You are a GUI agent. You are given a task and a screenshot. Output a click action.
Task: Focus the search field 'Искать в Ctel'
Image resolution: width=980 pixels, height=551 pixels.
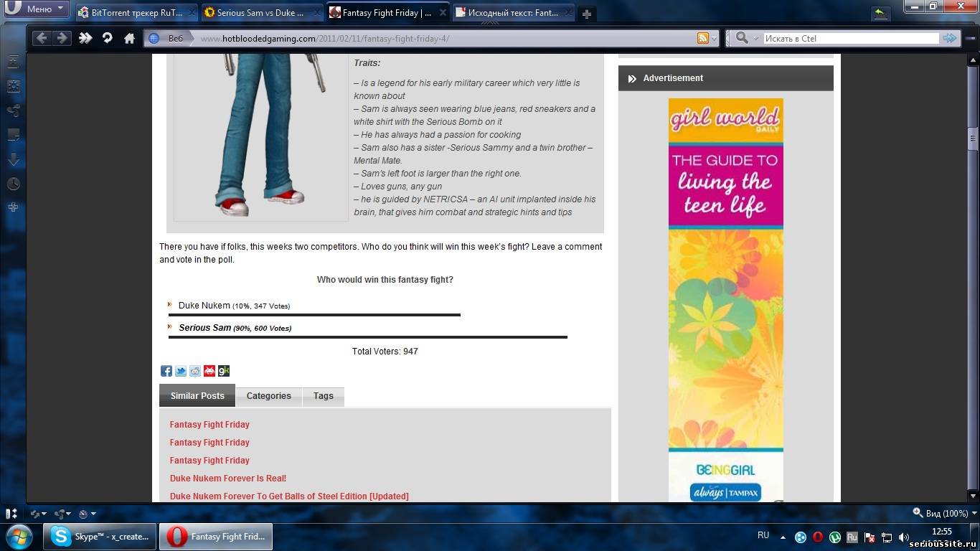point(851,39)
